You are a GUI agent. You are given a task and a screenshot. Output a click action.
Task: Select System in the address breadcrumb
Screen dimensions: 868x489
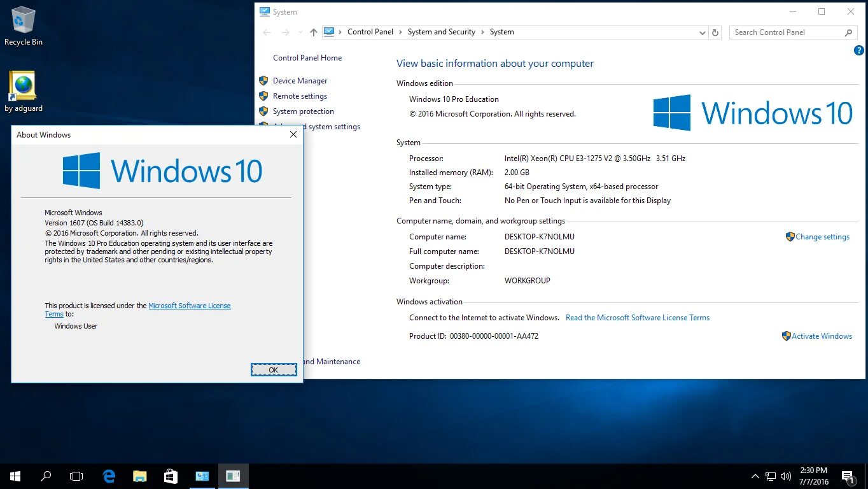[x=502, y=32]
